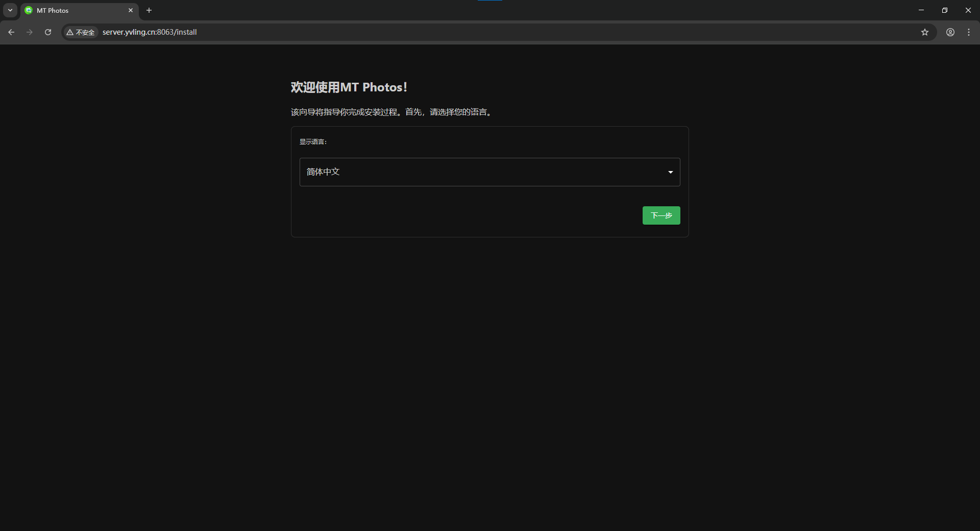Open the tab search chevron
Image resolution: width=980 pixels, height=531 pixels.
[10, 10]
